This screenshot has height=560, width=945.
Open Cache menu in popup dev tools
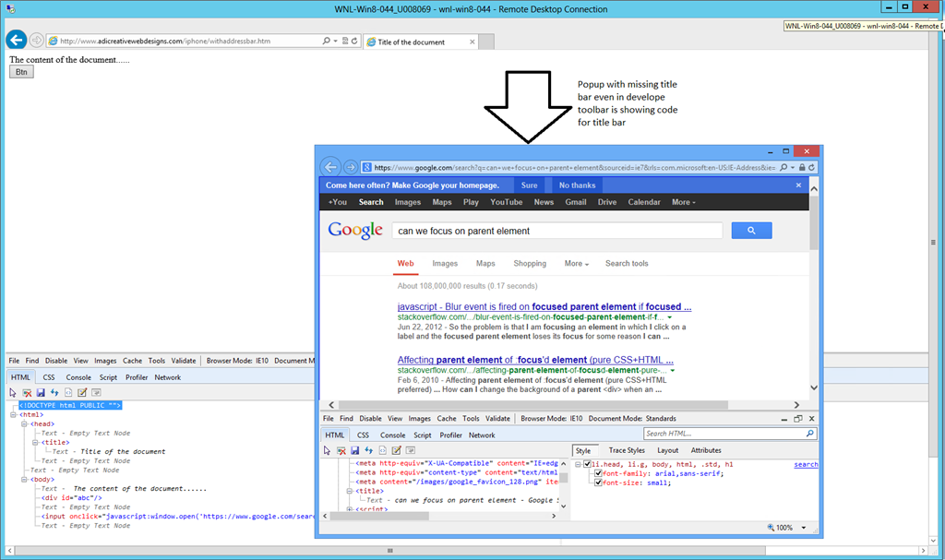(x=447, y=418)
